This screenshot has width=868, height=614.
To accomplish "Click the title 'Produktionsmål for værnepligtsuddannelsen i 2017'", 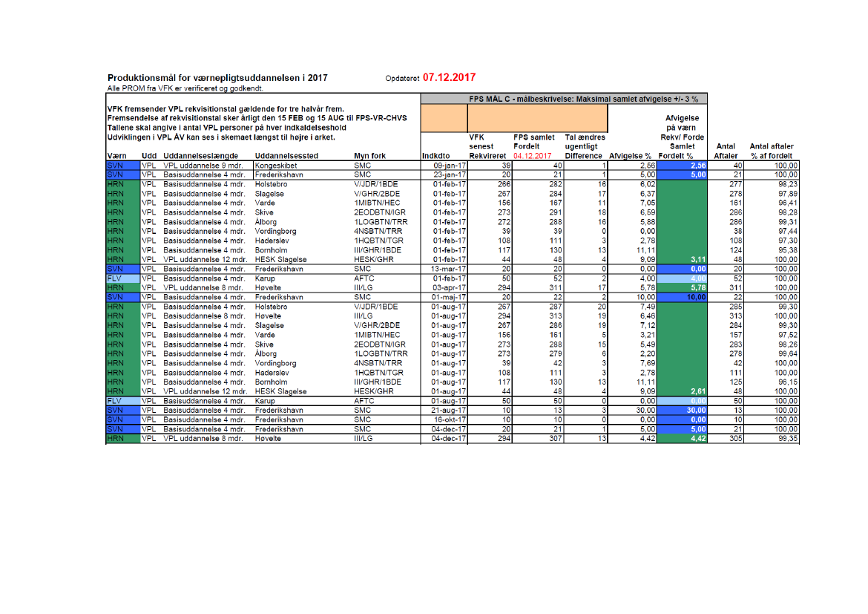I will point(217,78).
